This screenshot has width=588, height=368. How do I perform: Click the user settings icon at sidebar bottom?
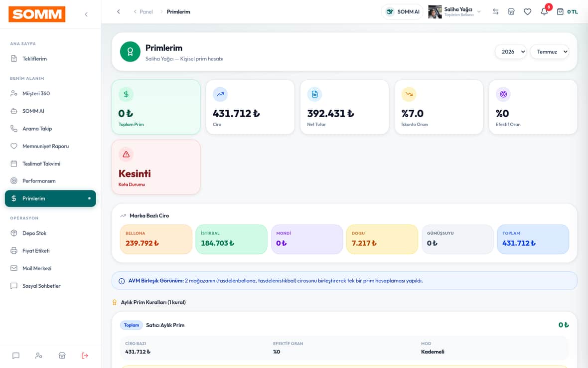[39, 355]
